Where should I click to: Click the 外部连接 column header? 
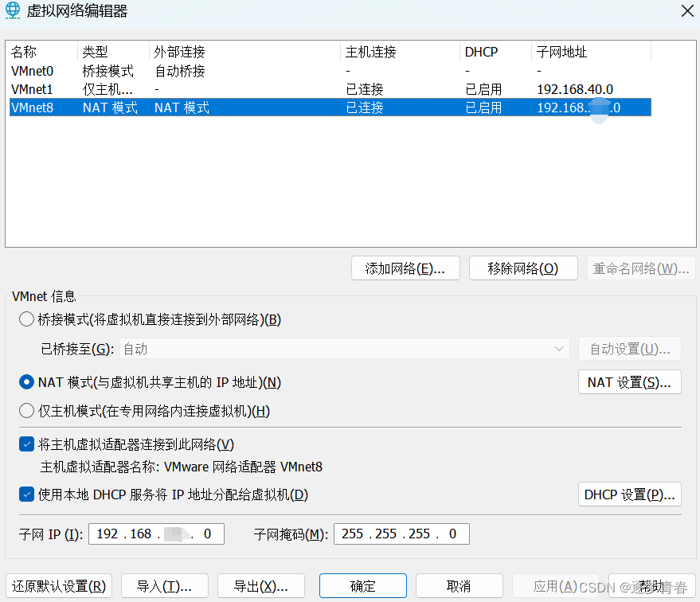tap(244, 52)
